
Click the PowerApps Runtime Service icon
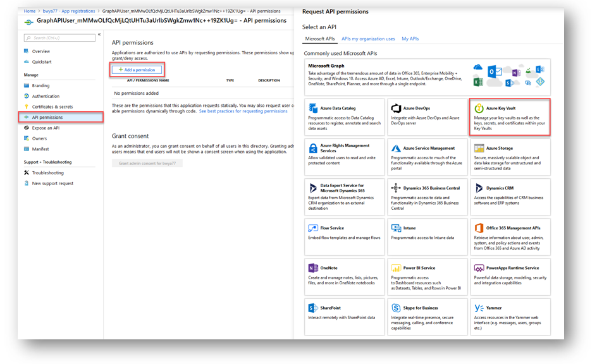(479, 268)
